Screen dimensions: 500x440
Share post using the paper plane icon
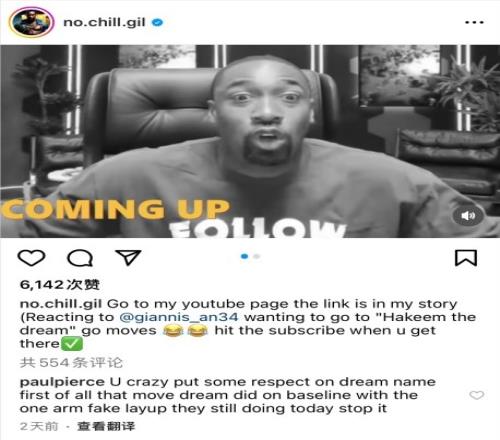(x=128, y=257)
